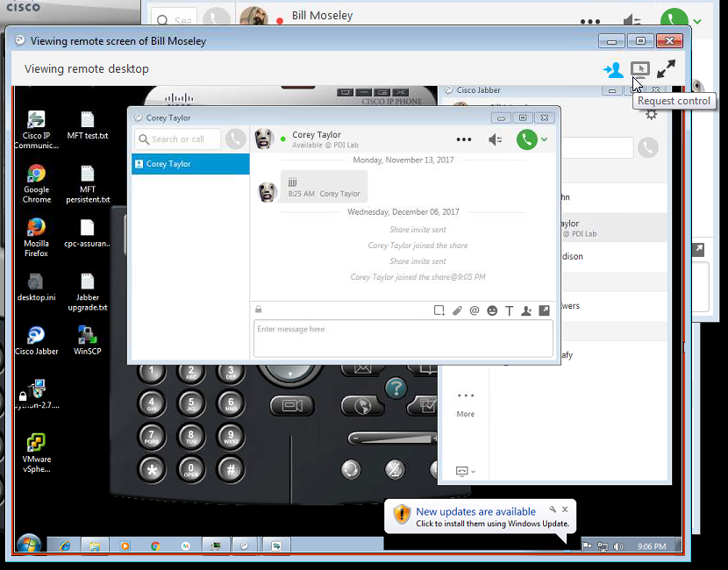Start a screen capture from the chat toolbar
This screenshot has width=728, height=570.
(x=439, y=310)
